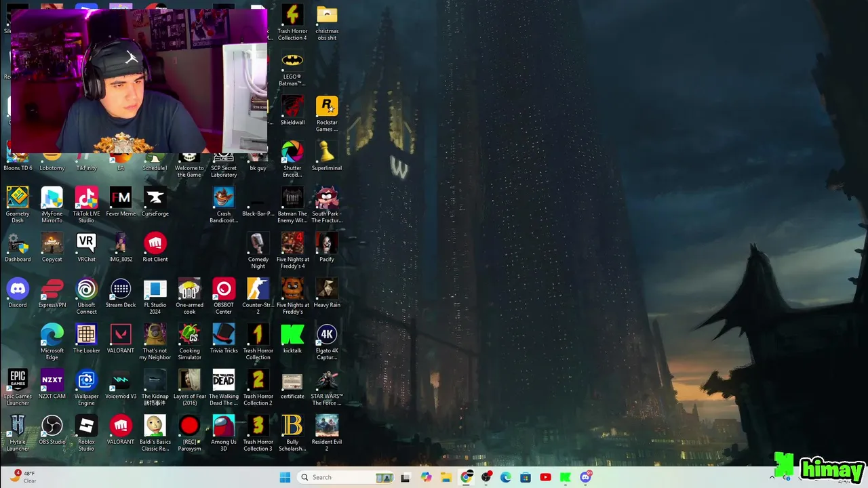Open Microsoft Edge desktop shortcut
This screenshot has width=868, height=488.
[x=52, y=342]
